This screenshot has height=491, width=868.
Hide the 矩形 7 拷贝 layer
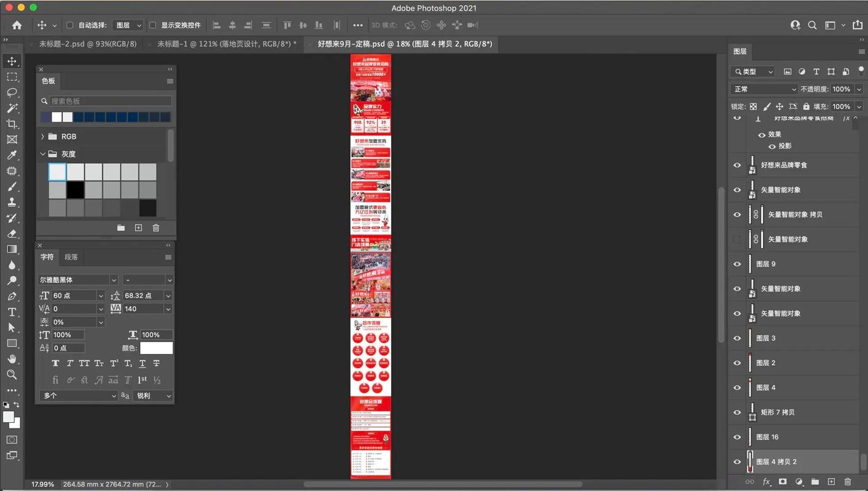tap(737, 412)
